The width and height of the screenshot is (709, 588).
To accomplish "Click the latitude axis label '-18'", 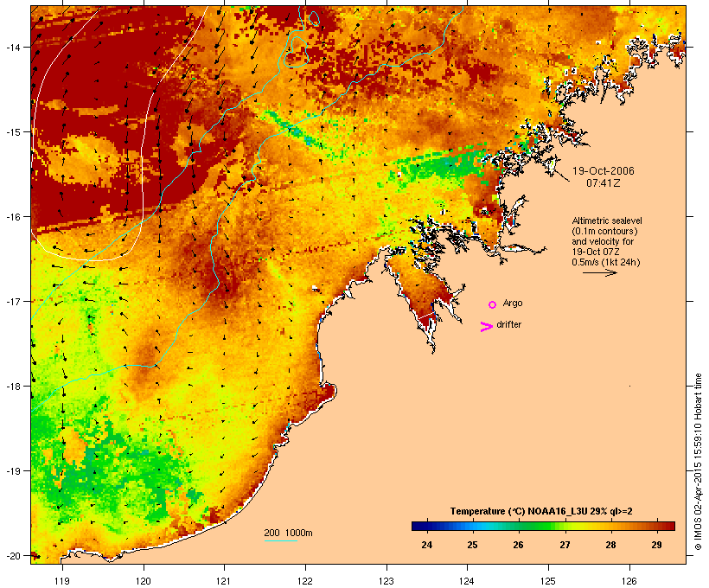I will click(x=12, y=386).
